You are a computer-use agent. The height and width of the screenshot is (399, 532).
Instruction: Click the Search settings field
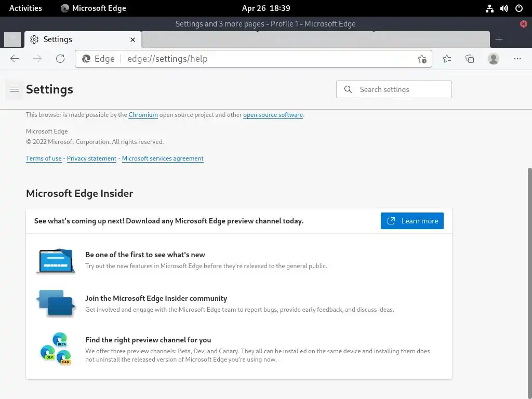[400, 89]
